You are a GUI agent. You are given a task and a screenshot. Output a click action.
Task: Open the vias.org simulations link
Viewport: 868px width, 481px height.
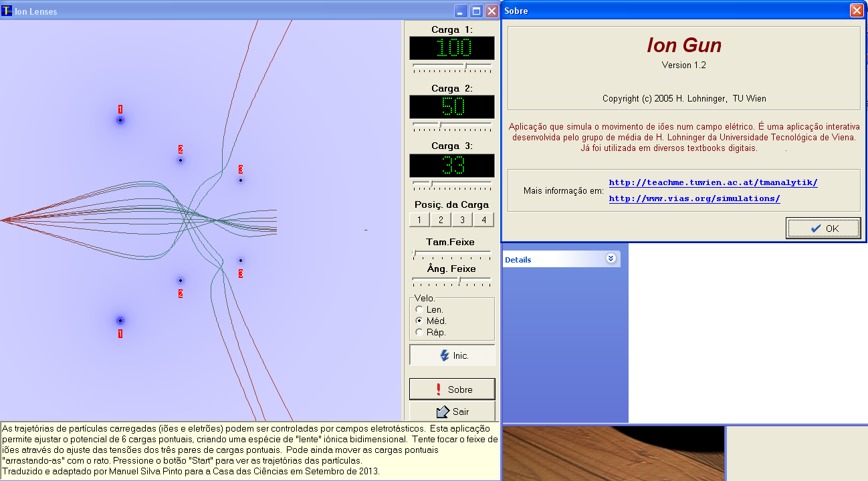tap(694, 198)
